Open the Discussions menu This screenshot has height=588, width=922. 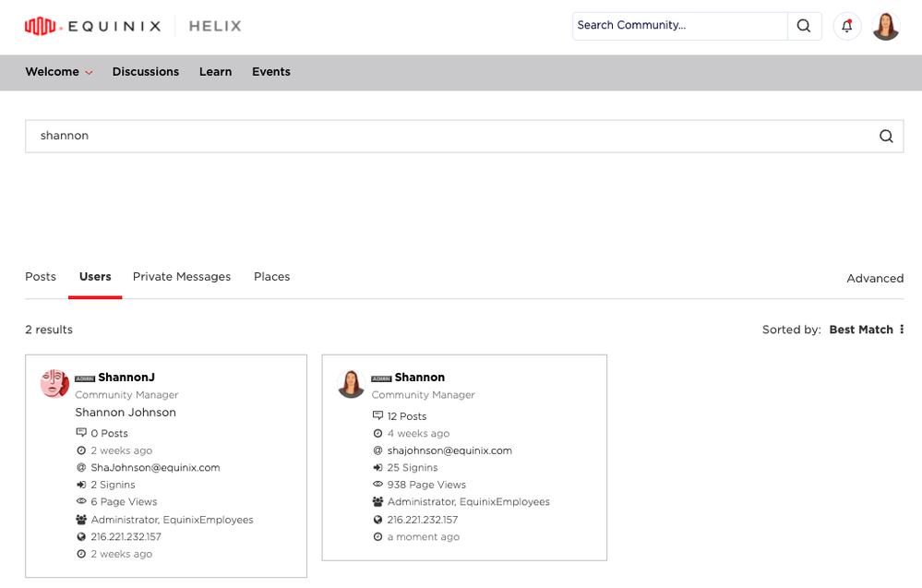[x=146, y=72]
